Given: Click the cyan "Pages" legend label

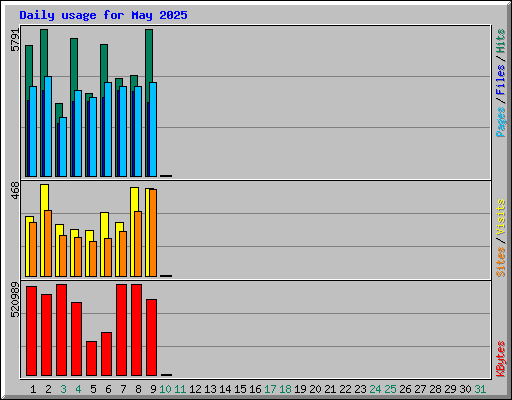Looking at the screenshot, I should pyautogui.click(x=501, y=122).
